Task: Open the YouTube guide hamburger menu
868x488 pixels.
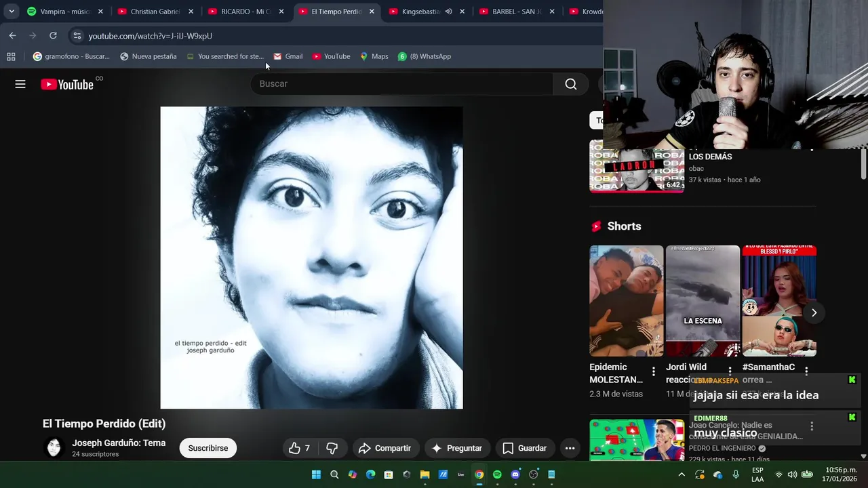Action: (x=20, y=84)
